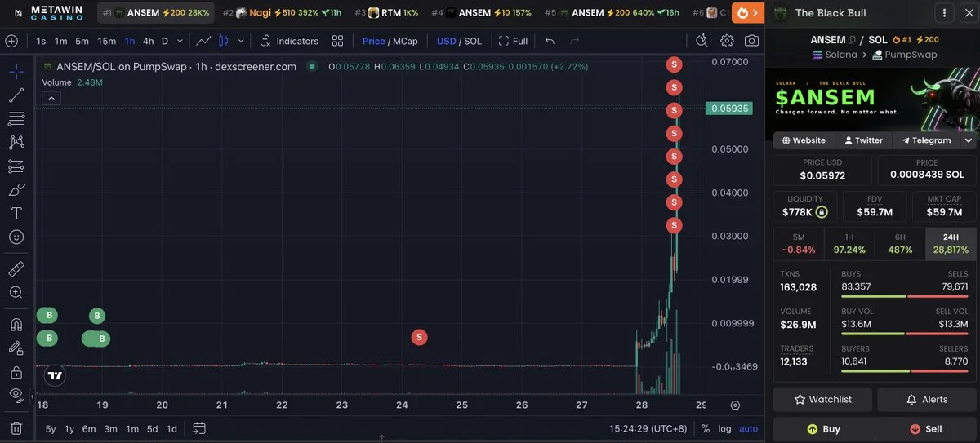Expand trending list with the fire button

[747, 12]
